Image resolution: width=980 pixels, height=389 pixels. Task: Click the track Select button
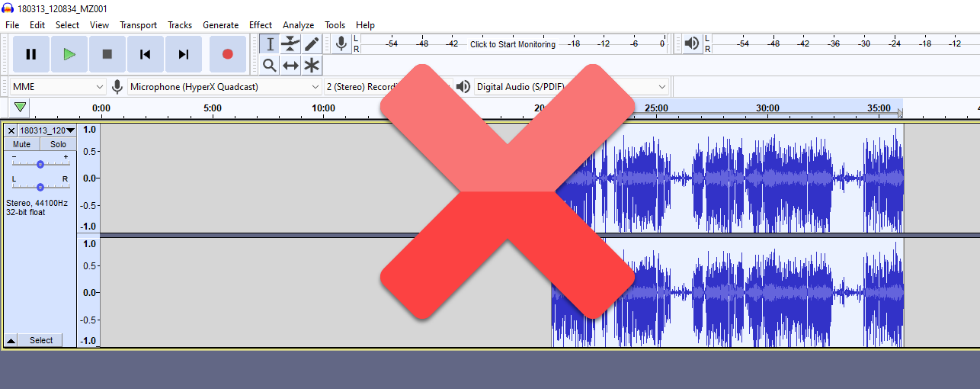(41, 340)
